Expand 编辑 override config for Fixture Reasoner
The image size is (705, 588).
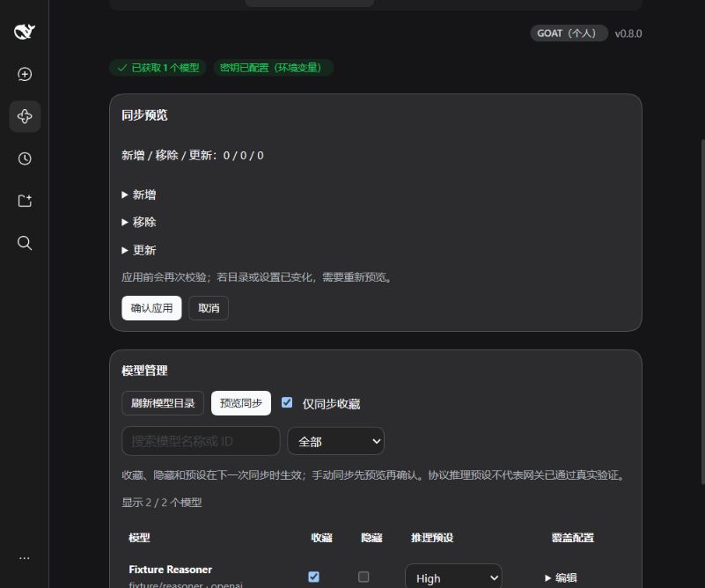pyautogui.click(x=561, y=577)
